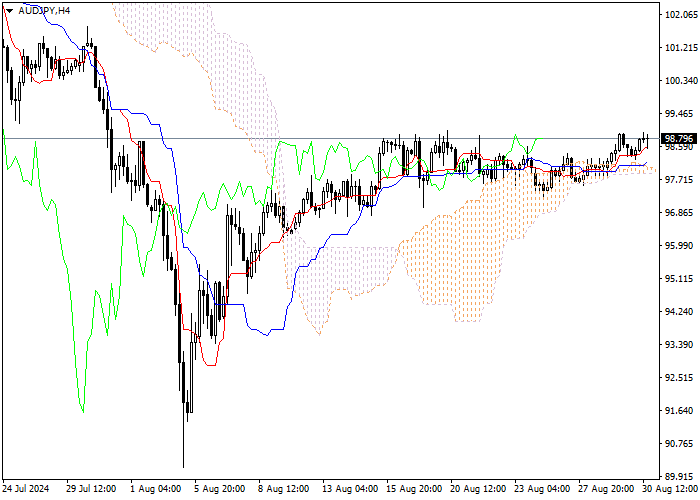Click the 93.390 price axis label
The height and width of the screenshot is (500, 700).
click(x=681, y=345)
